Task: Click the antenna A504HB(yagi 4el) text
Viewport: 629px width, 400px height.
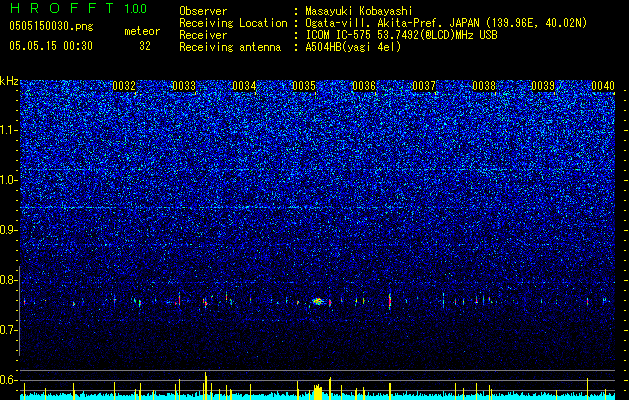Action: (x=353, y=47)
